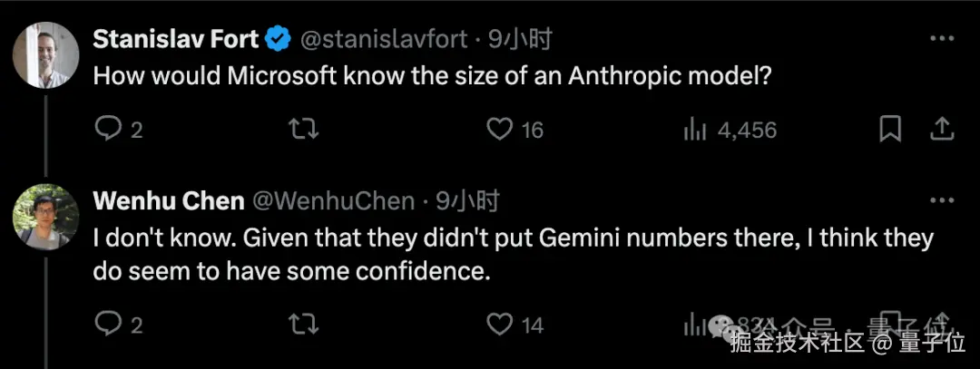Viewport: 980px width, 369px height.
Task: Reply to Wenhu Chen's tweet
Action: (109, 324)
